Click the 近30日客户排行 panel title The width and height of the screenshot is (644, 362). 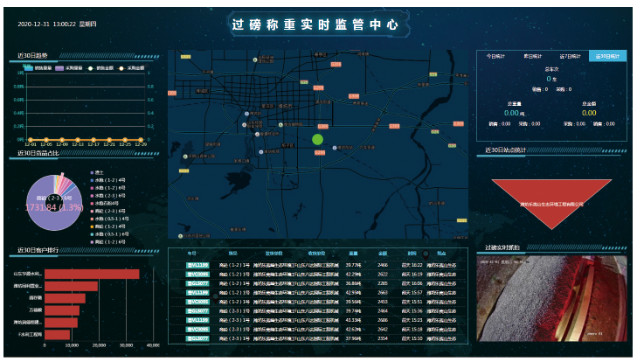click(x=38, y=250)
